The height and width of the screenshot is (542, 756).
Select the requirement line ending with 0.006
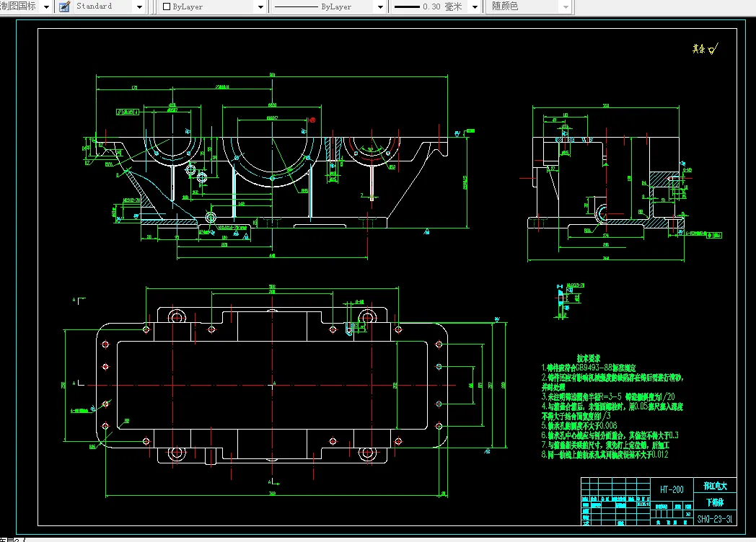click(x=579, y=425)
